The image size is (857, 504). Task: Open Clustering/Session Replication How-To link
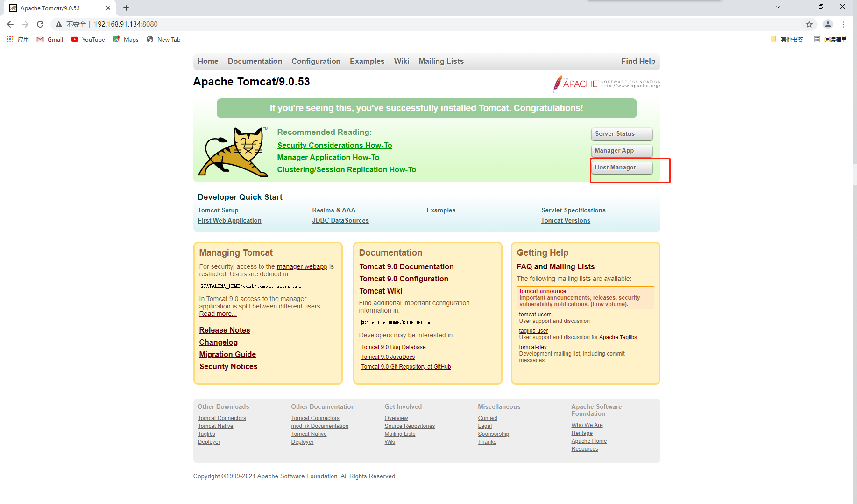347,170
